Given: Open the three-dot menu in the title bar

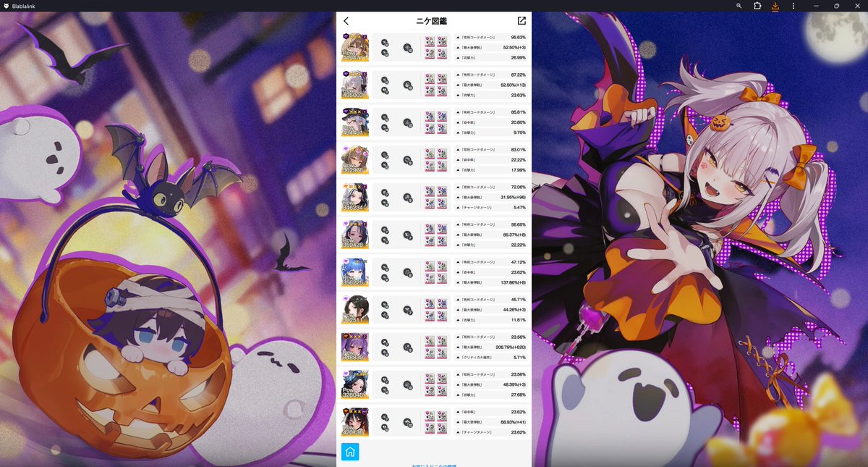Looking at the screenshot, I should click(793, 5).
